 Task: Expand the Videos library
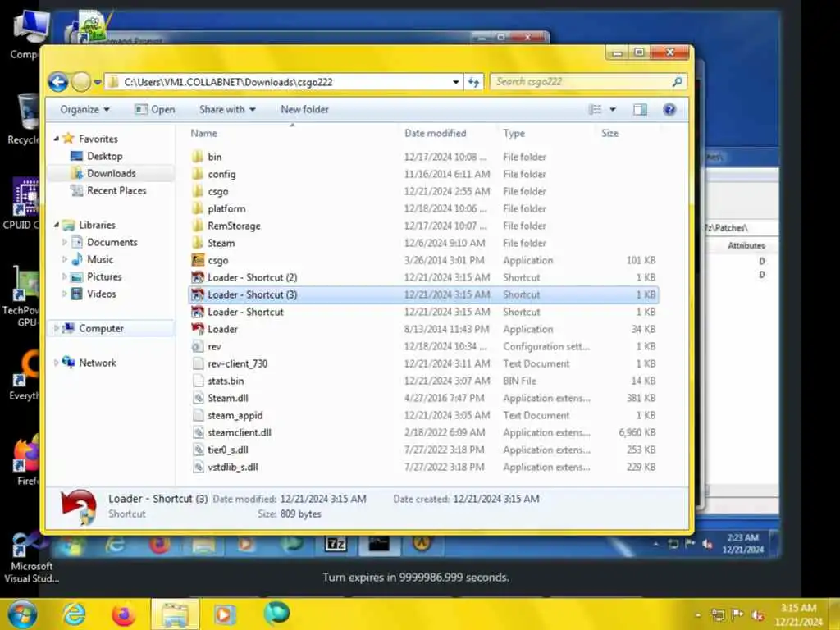tap(65, 294)
